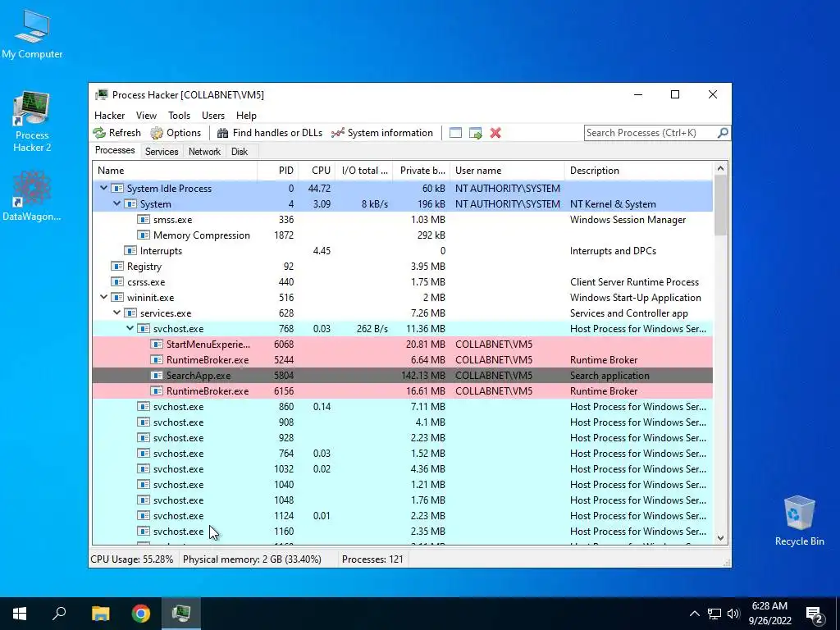
Task: Switch to the Network tab
Action: coord(204,152)
